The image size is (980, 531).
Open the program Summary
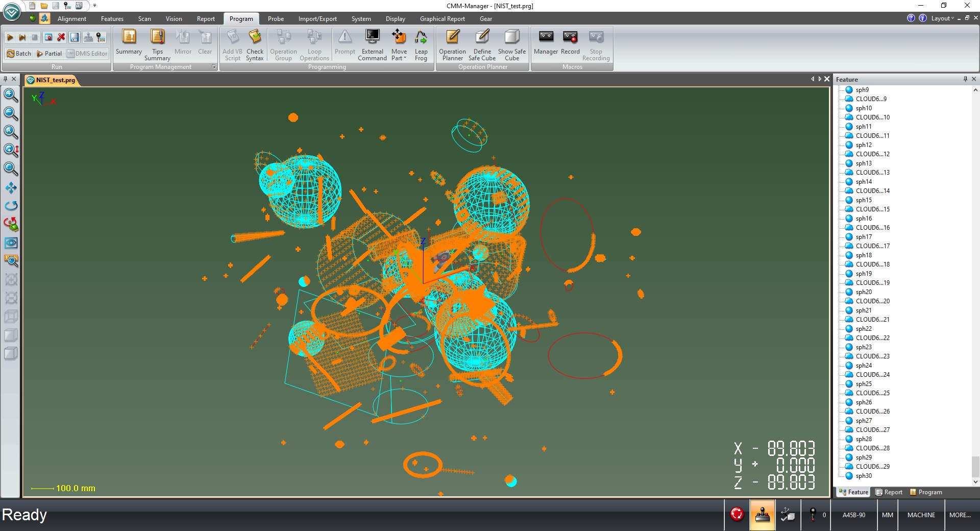(x=129, y=43)
